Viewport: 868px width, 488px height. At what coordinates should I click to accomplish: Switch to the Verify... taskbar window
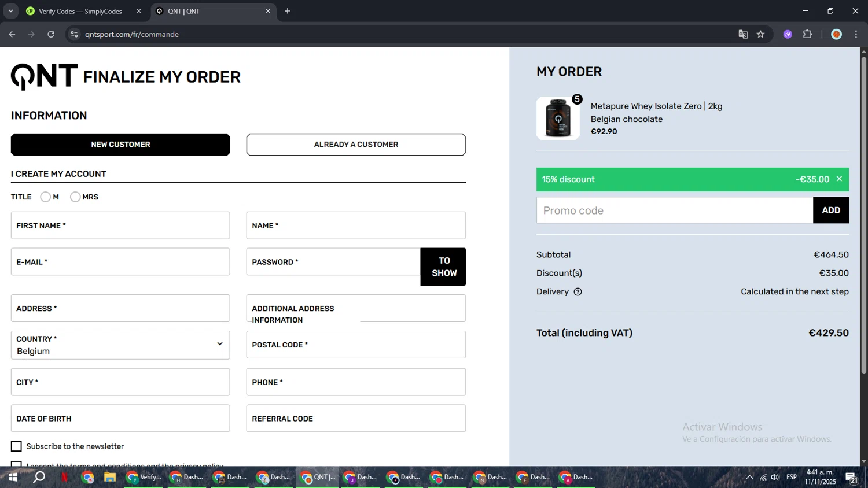point(144,477)
